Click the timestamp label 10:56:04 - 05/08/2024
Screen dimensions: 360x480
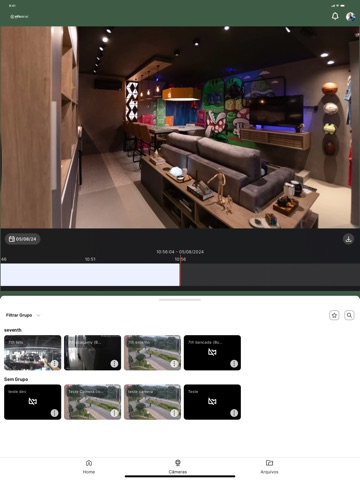click(180, 252)
